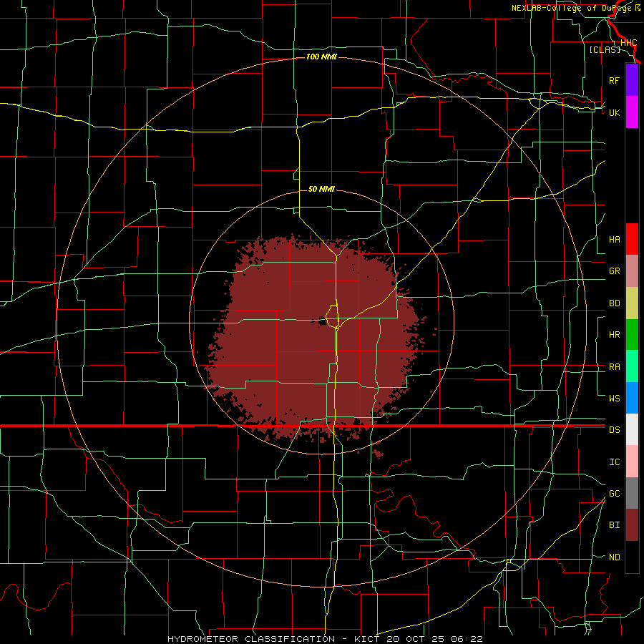644x644 pixels.
Task: Click the 50 NMI range ring label
Action: click(x=321, y=189)
